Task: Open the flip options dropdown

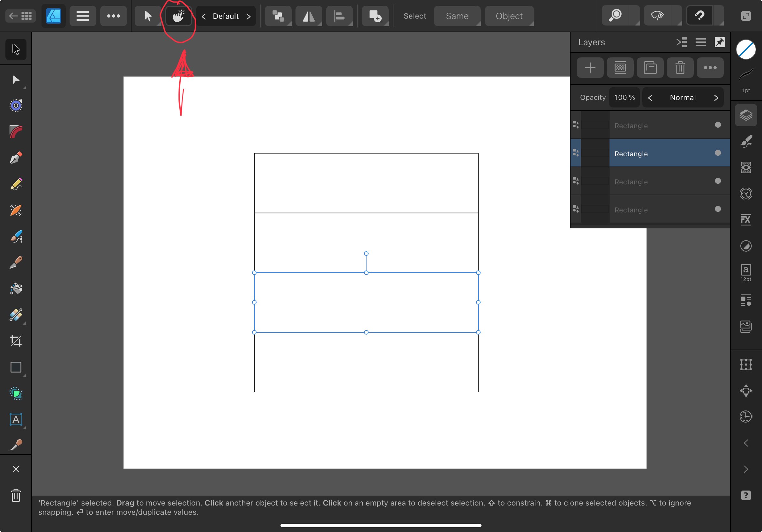Action: [309, 16]
